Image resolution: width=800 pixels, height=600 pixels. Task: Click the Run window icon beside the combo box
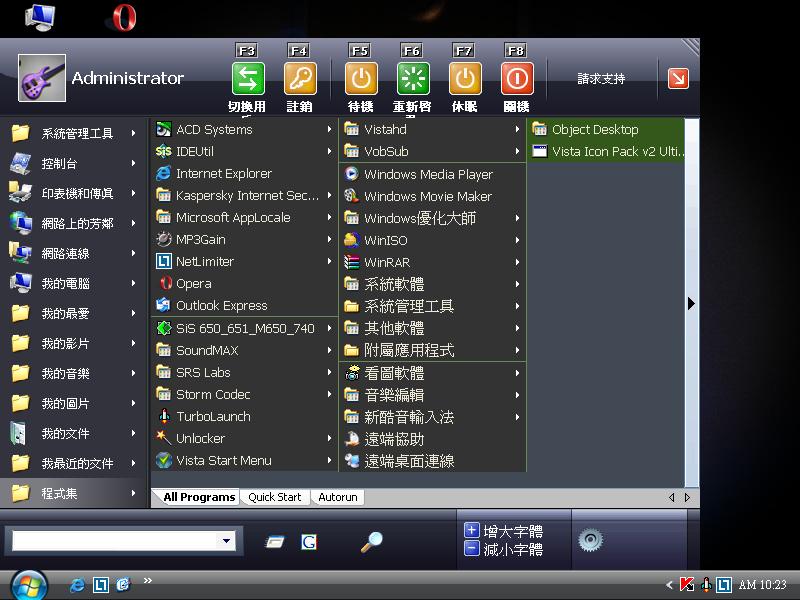point(275,541)
